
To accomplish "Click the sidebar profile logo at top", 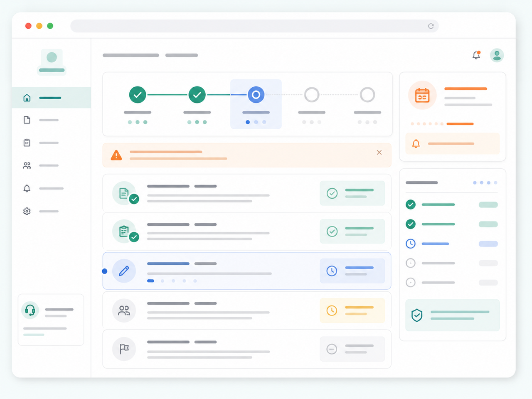I will coord(52,62).
